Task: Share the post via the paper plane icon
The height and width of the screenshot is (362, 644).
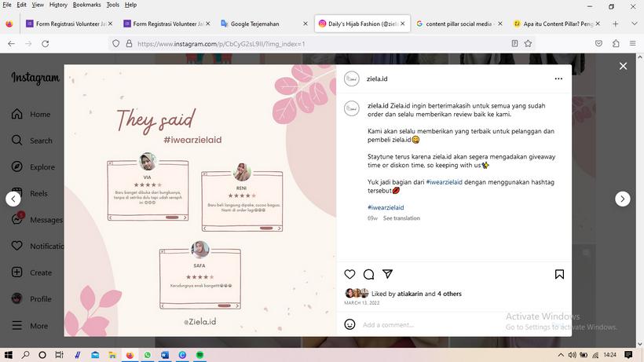Action: tap(387, 274)
